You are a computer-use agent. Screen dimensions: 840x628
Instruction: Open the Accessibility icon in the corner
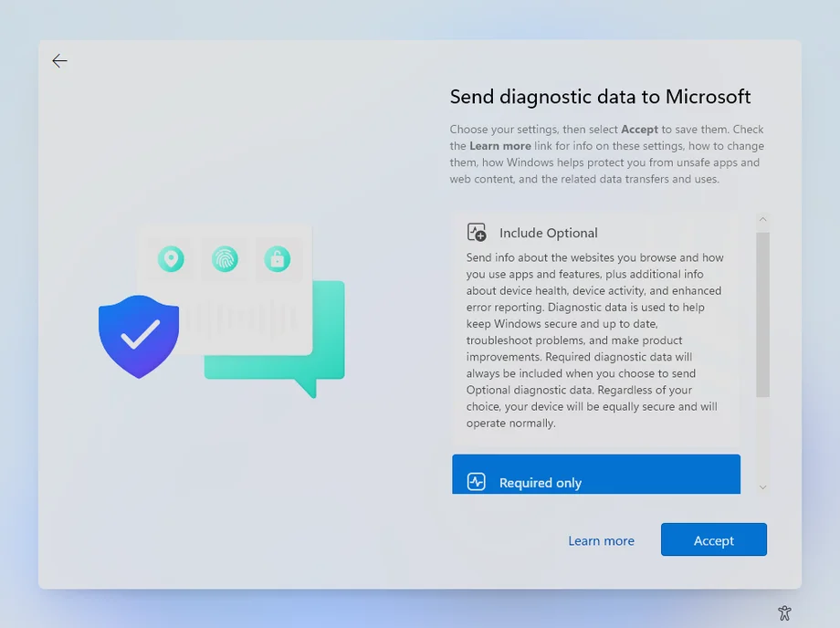tap(783, 612)
